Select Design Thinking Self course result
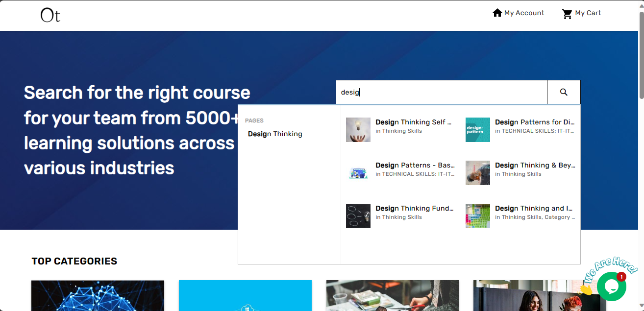The height and width of the screenshot is (311, 644). 413,122
